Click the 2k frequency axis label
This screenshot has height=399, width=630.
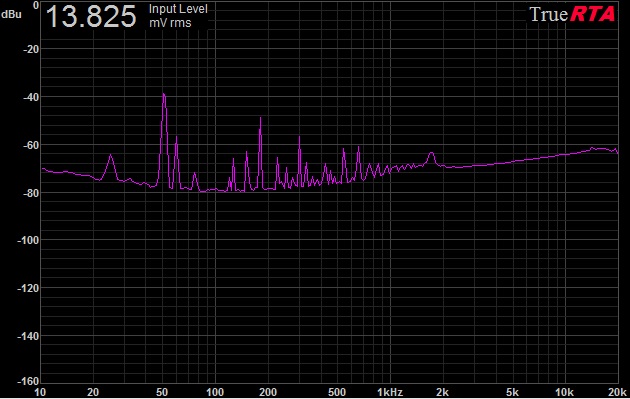[443, 392]
